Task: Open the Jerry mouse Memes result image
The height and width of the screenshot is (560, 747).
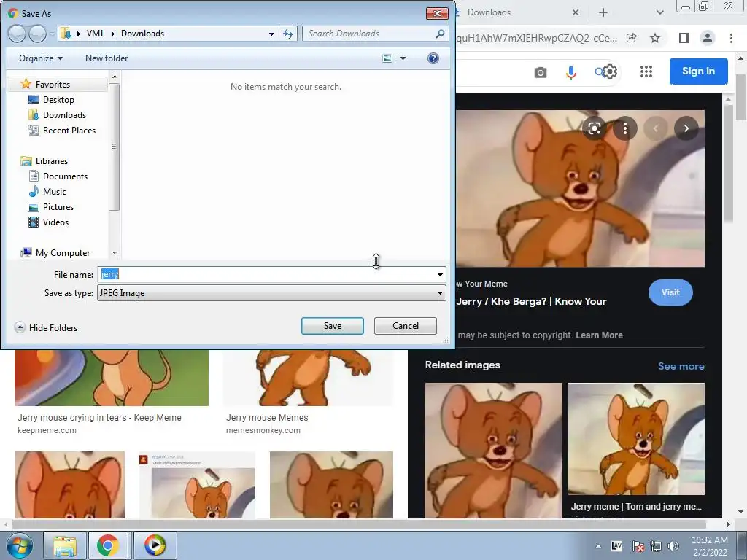Action: [x=309, y=378]
